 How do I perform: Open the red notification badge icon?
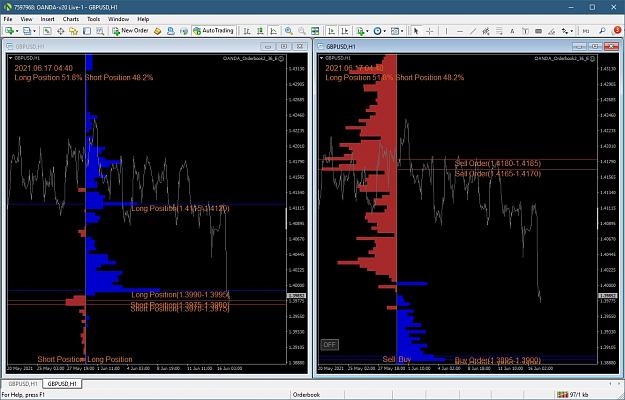(617, 30)
